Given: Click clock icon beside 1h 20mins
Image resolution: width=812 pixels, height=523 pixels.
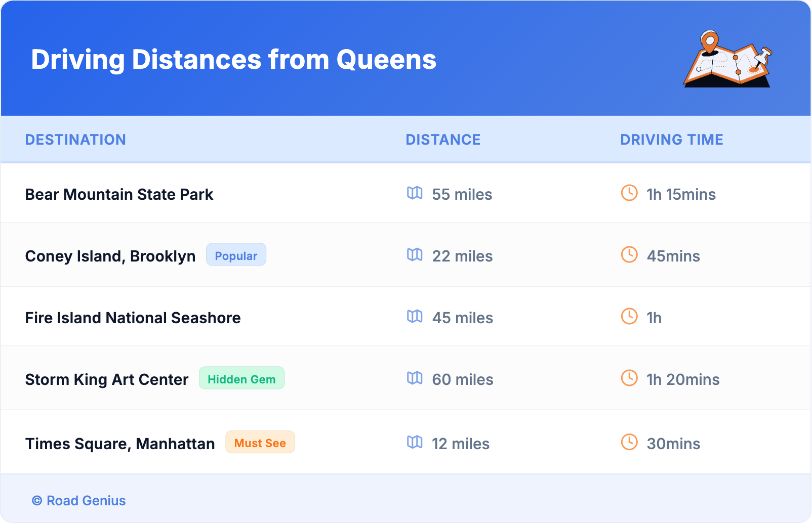Looking at the screenshot, I should tap(629, 378).
